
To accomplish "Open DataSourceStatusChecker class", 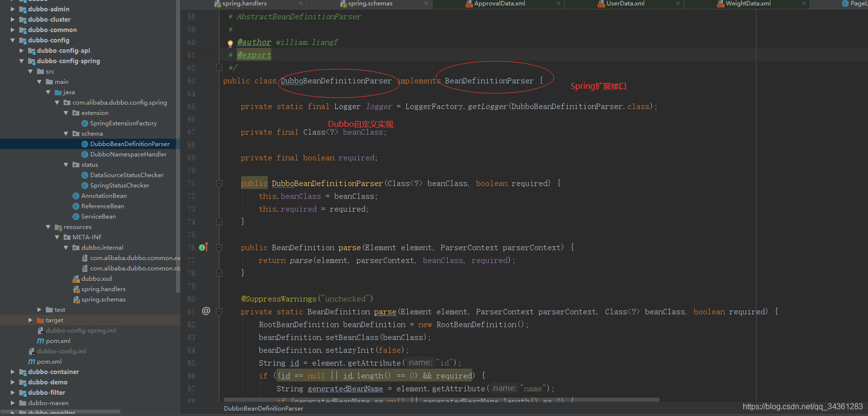I will pyautogui.click(x=127, y=175).
